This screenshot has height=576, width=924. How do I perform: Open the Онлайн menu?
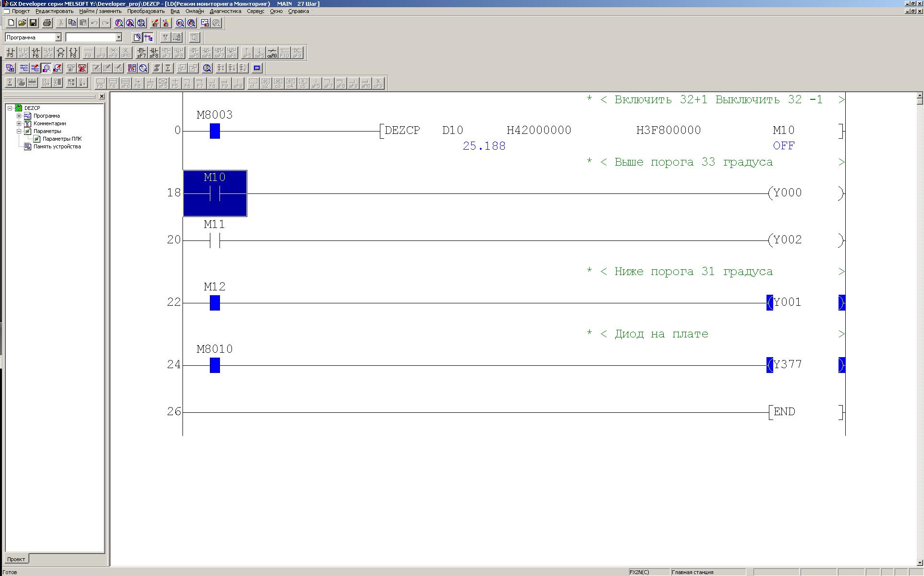pos(195,11)
